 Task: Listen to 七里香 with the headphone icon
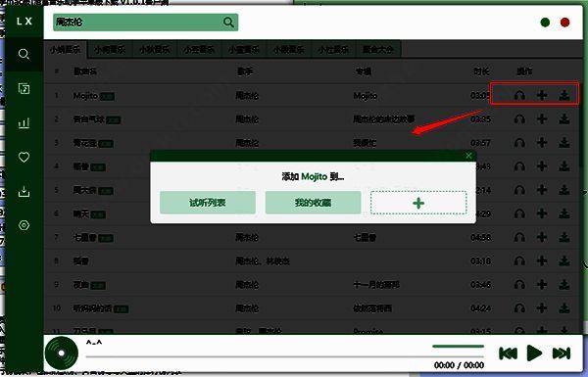[519, 237]
